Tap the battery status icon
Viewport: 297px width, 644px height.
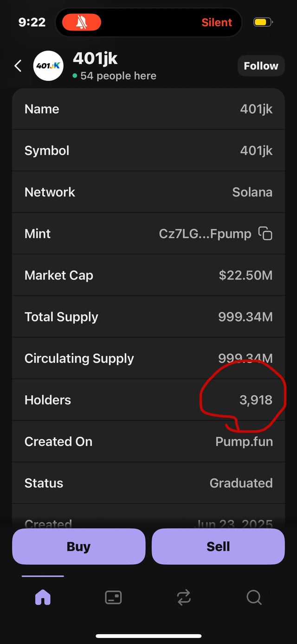tap(263, 22)
